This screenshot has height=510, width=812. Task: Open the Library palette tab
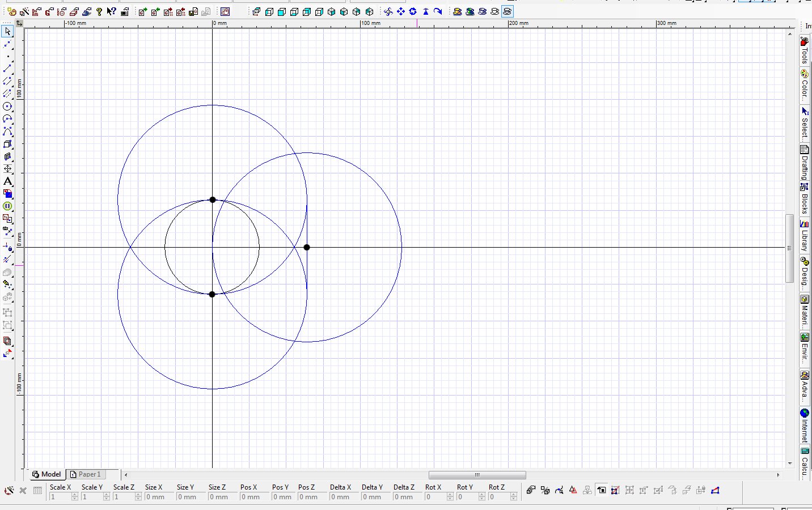coord(805,236)
